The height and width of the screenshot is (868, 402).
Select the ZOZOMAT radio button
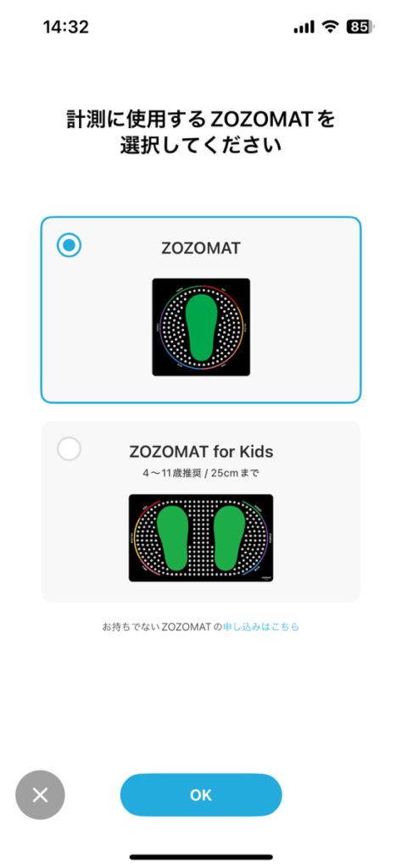(x=70, y=245)
